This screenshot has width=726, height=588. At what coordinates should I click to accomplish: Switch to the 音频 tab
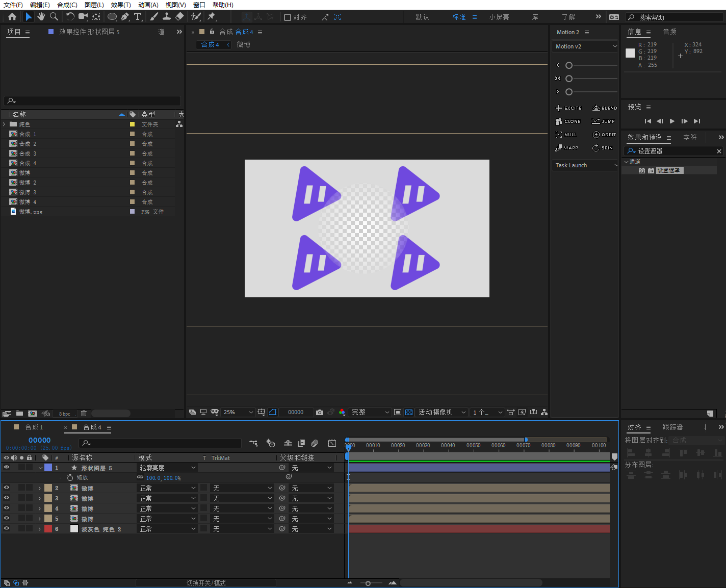click(x=669, y=32)
